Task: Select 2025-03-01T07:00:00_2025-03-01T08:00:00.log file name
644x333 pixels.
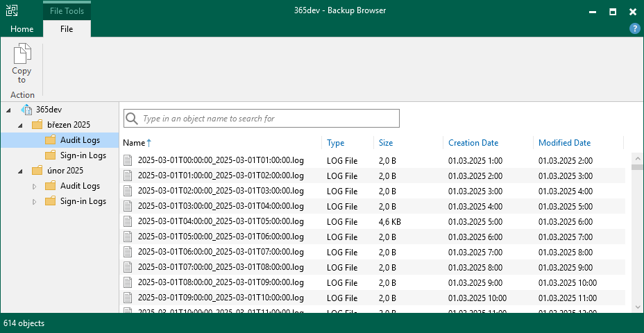Action: (x=221, y=267)
